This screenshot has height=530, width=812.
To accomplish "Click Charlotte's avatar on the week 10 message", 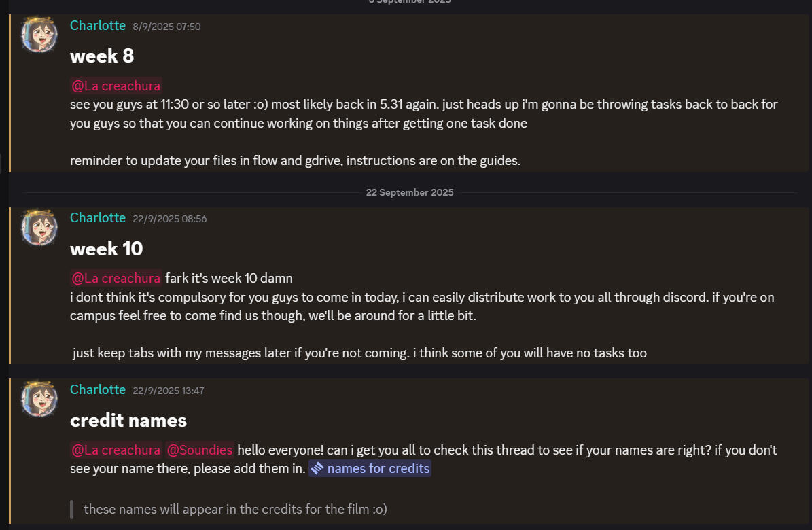I will 39,227.
